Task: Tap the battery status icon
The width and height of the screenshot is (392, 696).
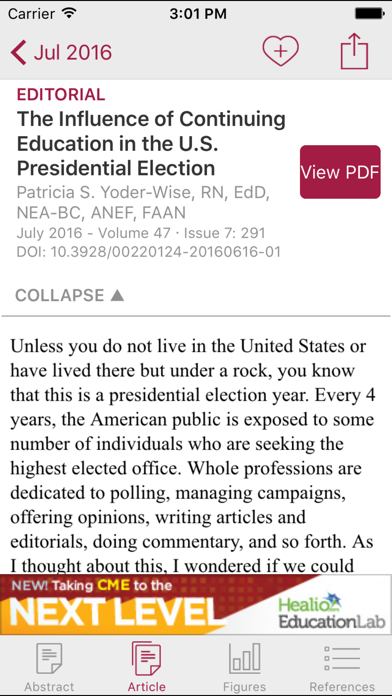Action: (x=368, y=14)
